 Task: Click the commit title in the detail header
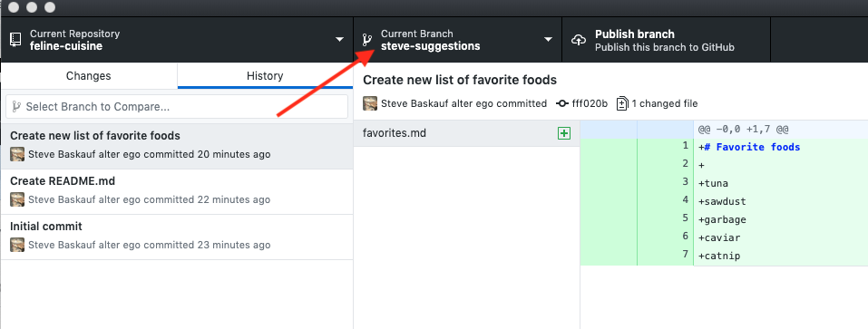460,80
